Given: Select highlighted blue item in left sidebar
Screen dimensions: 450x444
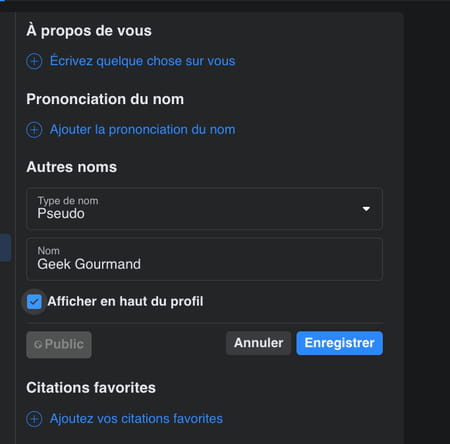Looking at the screenshot, I should point(5,248).
